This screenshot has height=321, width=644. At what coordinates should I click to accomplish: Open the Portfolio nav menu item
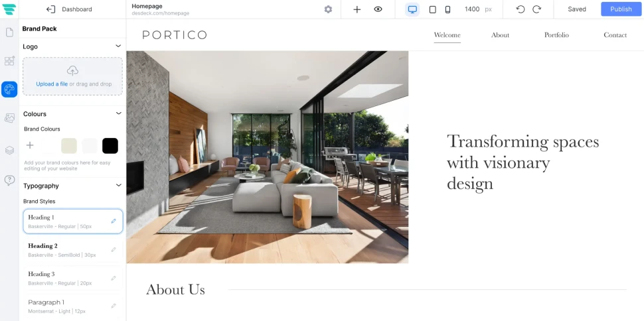[556, 35]
